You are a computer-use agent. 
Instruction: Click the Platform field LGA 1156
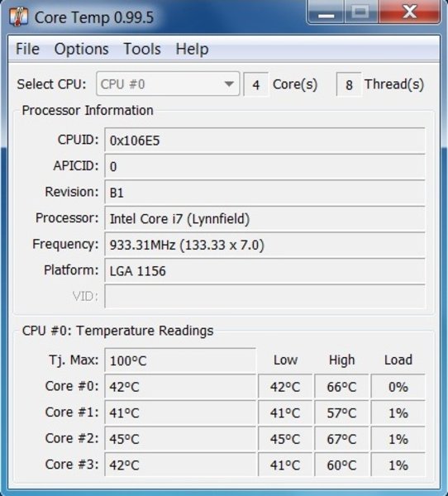click(265, 271)
